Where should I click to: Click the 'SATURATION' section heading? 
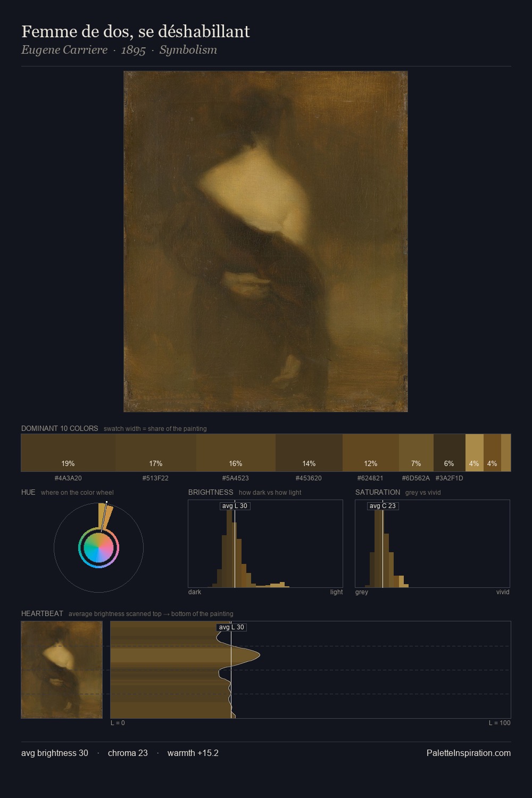[x=378, y=492]
